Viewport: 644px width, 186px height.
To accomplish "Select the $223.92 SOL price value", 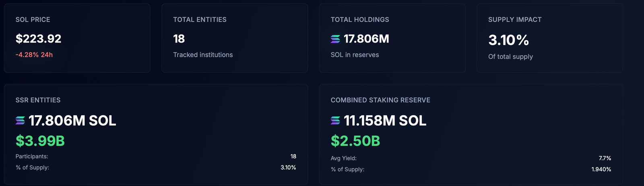I will pos(38,39).
